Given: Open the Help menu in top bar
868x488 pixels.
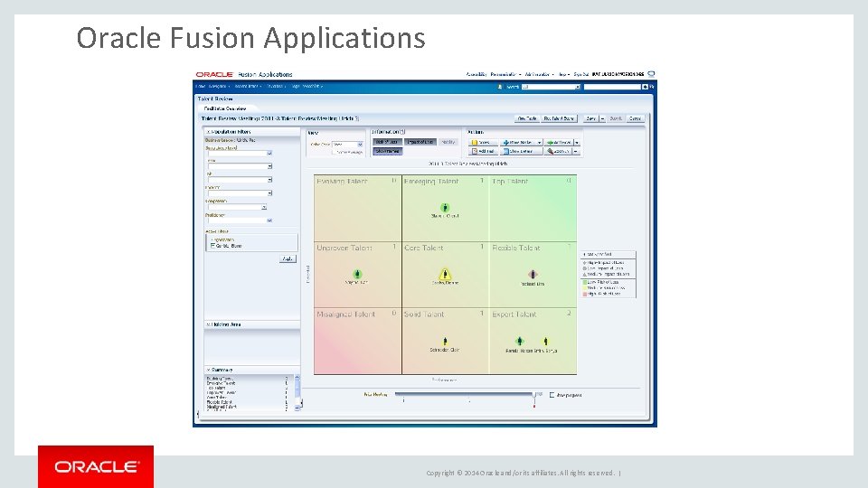Looking at the screenshot, I should (x=564, y=74).
